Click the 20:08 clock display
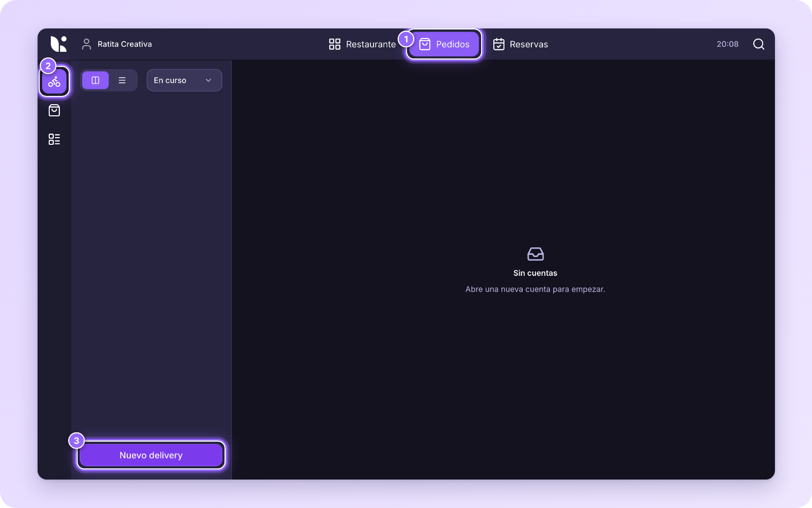Image resolution: width=812 pixels, height=508 pixels. point(728,44)
